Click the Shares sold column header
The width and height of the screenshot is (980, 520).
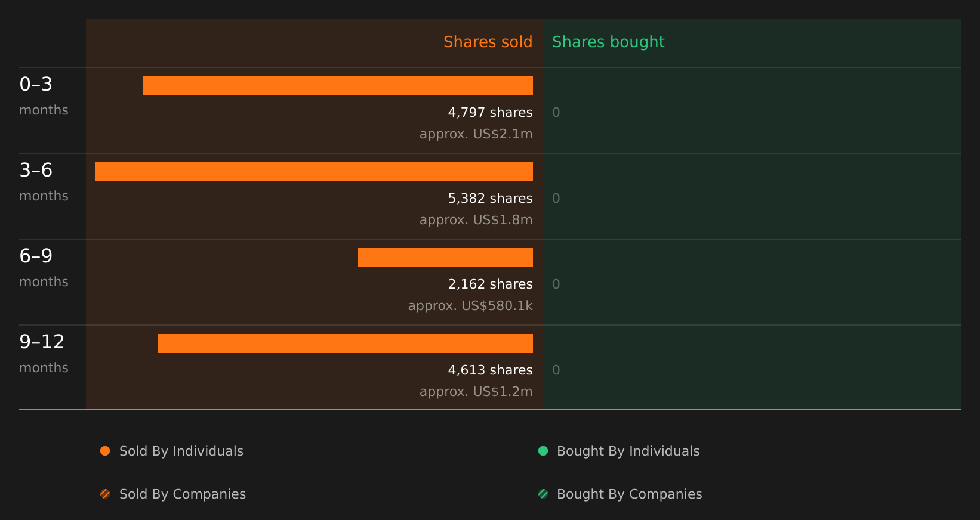(488, 42)
